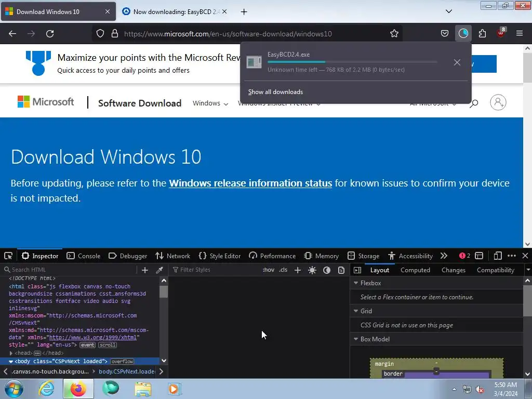The width and height of the screenshot is (532, 399).
Task: Collapse the body CSPvNext element node
Action: (x=11, y=362)
